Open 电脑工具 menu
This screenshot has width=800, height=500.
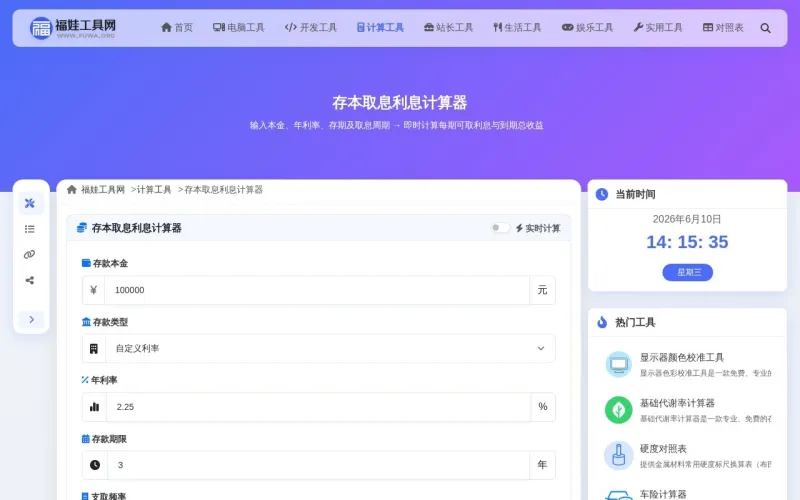239,28
